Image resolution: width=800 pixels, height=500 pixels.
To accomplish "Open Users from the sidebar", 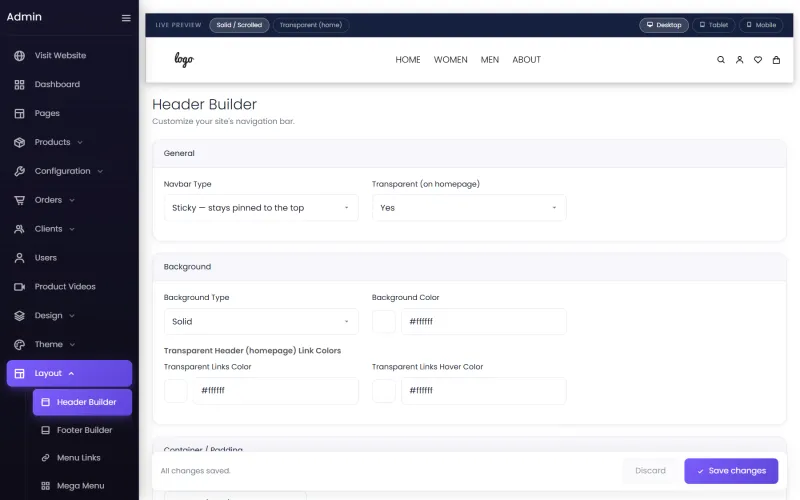I will pyautogui.click(x=69, y=258).
